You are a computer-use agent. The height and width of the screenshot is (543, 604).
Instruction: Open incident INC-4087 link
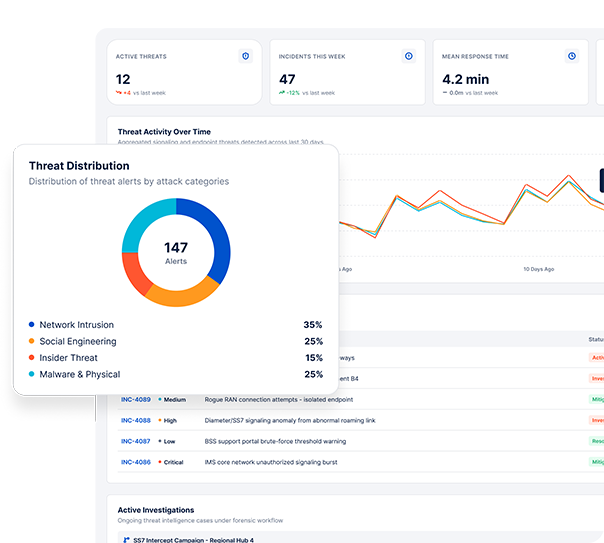[x=136, y=441]
